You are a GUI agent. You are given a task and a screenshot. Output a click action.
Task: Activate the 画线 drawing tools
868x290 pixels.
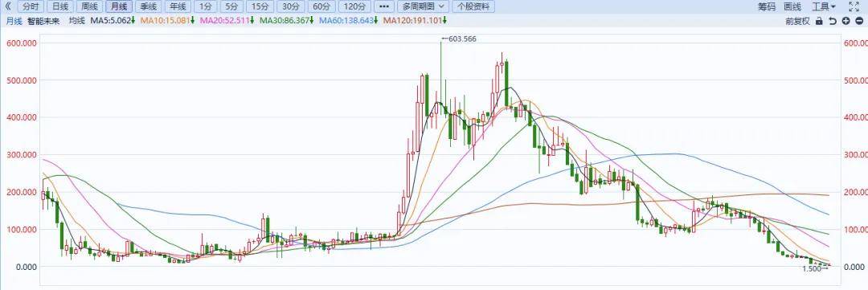click(792, 6)
